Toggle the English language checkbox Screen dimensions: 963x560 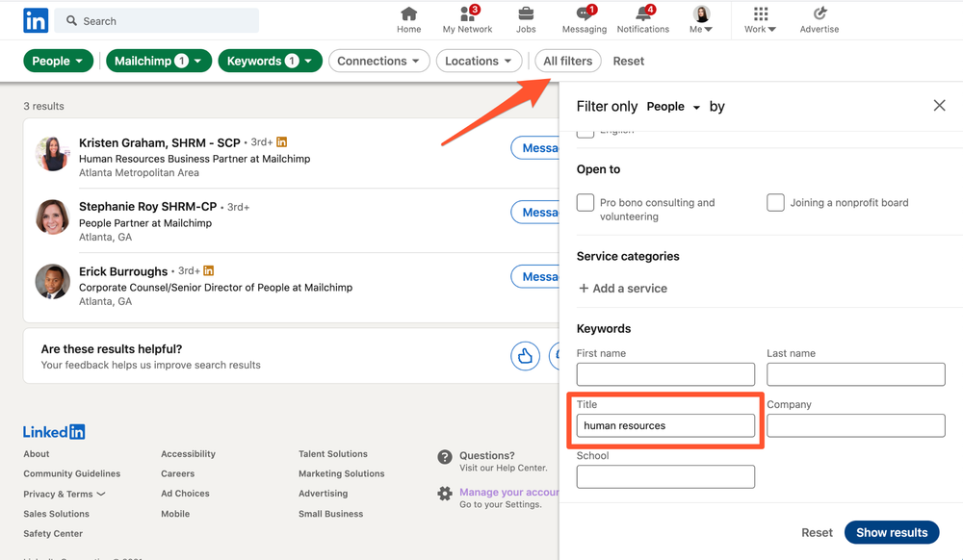tap(585, 132)
